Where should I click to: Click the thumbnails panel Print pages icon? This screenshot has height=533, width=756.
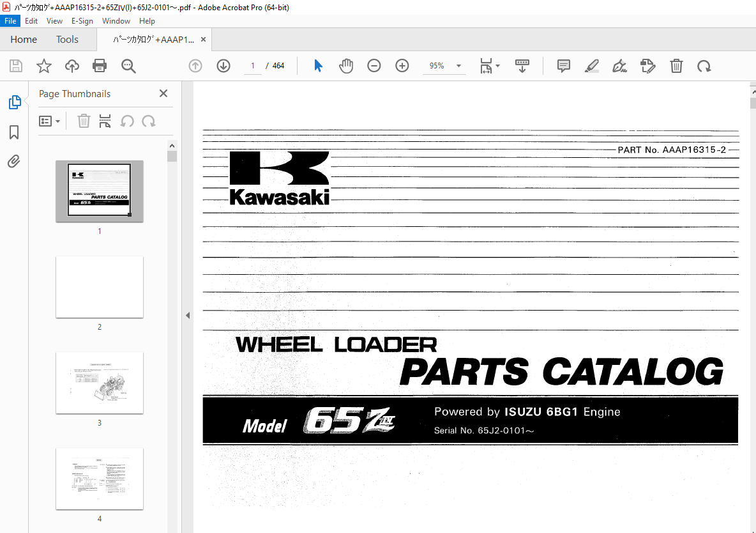(105, 121)
